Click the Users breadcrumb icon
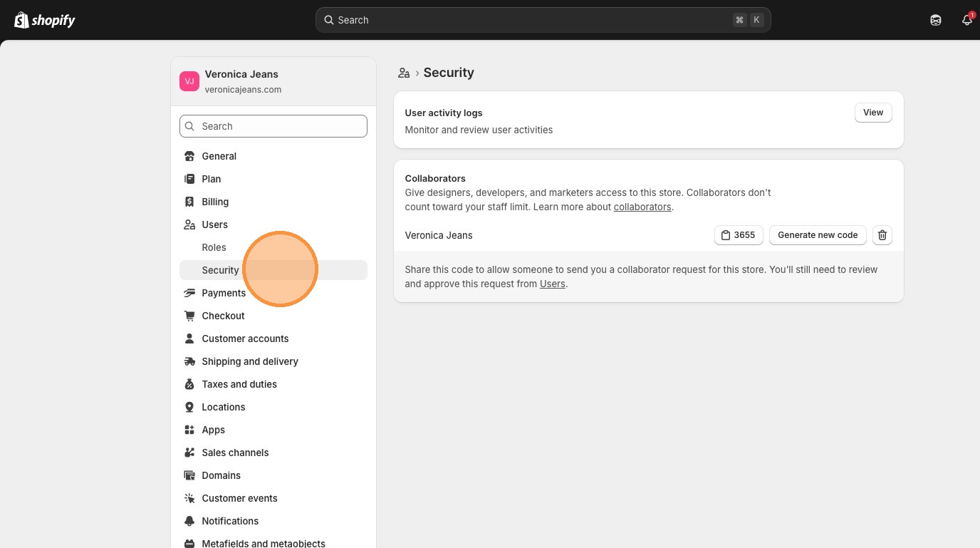 click(x=404, y=73)
